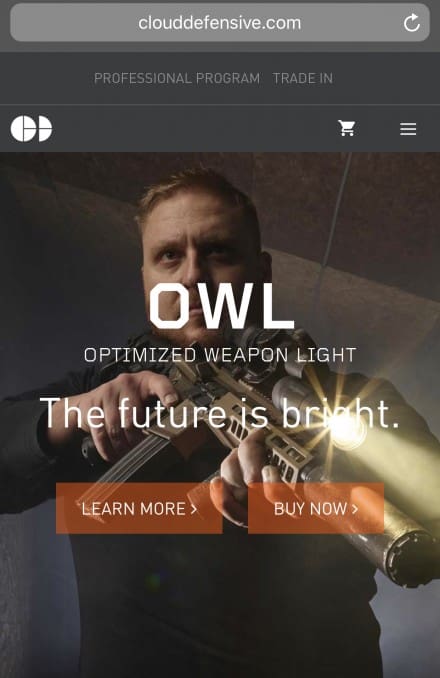Tap "The future is bright." tagline
The width and height of the screenshot is (440, 678).
(220, 413)
